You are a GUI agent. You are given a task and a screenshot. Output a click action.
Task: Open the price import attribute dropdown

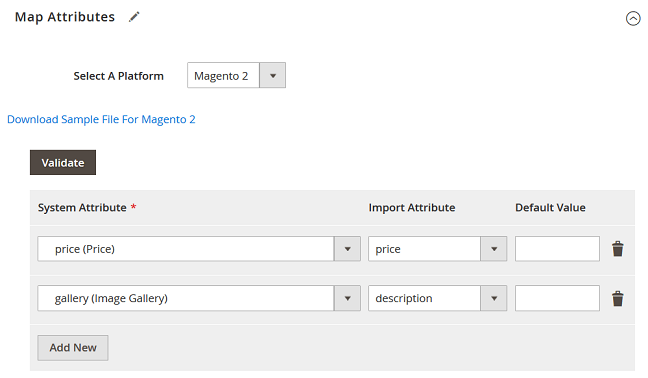[x=437, y=249]
